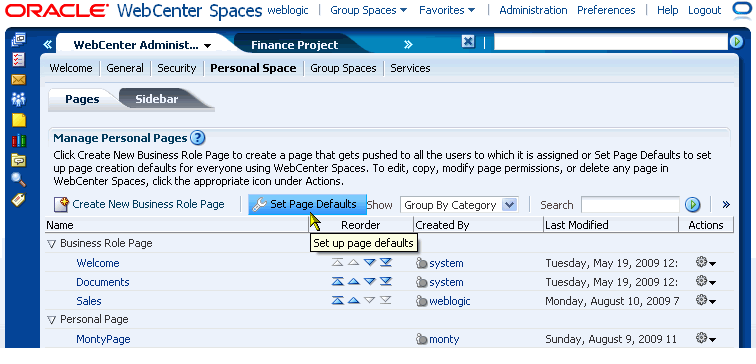Open the mail envelope sidebar icon
756x364 pixels.
[x=18, y=80]
